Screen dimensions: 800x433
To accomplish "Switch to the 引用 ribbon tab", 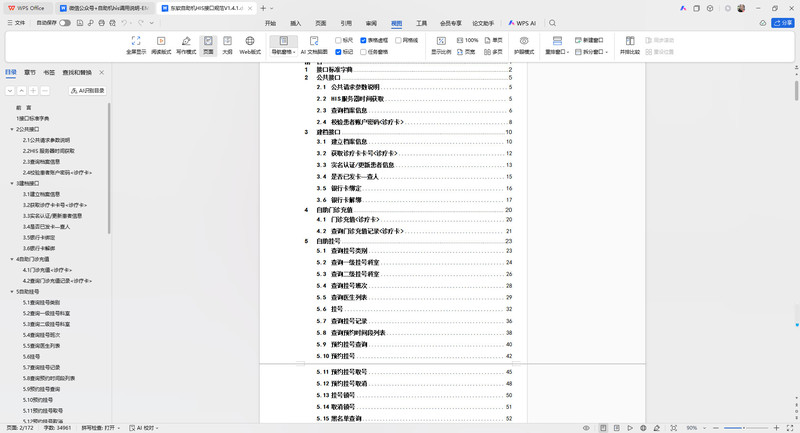I will 346,23.
